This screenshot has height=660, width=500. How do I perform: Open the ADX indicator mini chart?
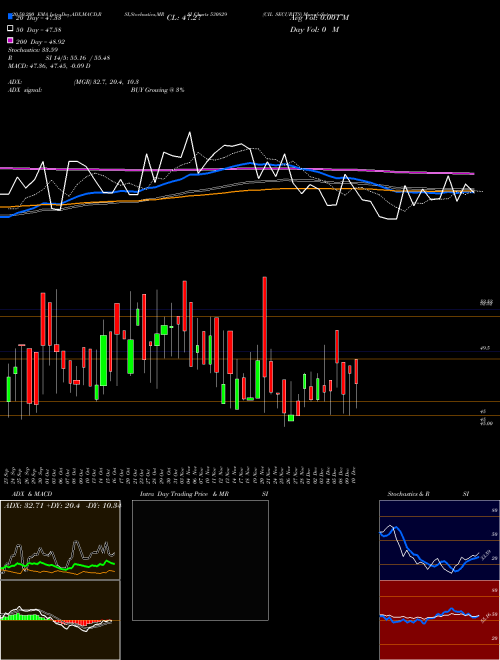[60, 540]
